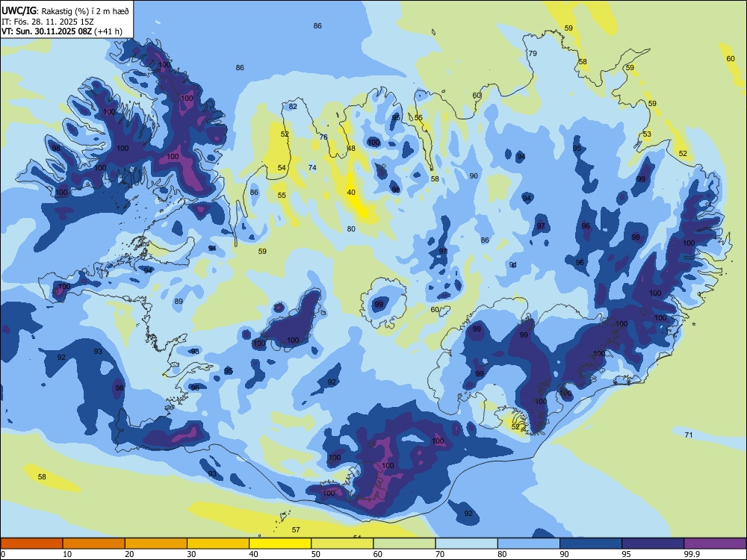Select the '89' humidity value label
The height and width of the screenshot is (560, 747).
(x=179, y=301)
